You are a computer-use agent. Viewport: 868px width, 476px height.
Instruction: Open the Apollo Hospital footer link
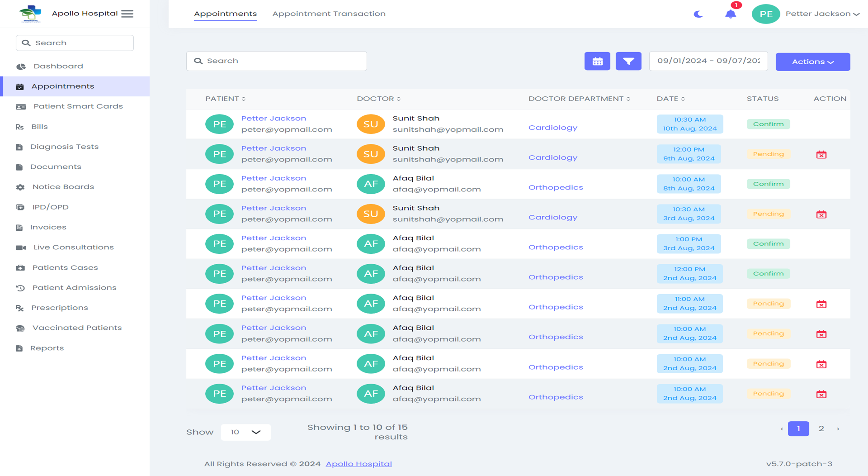pos(359,463)
